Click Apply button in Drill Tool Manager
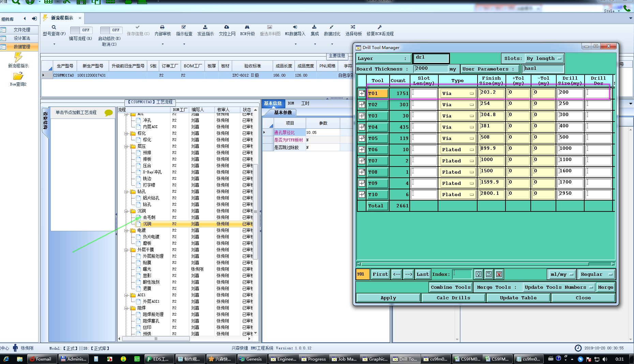This screenshot has height=364, width=634. click(388, 298)
